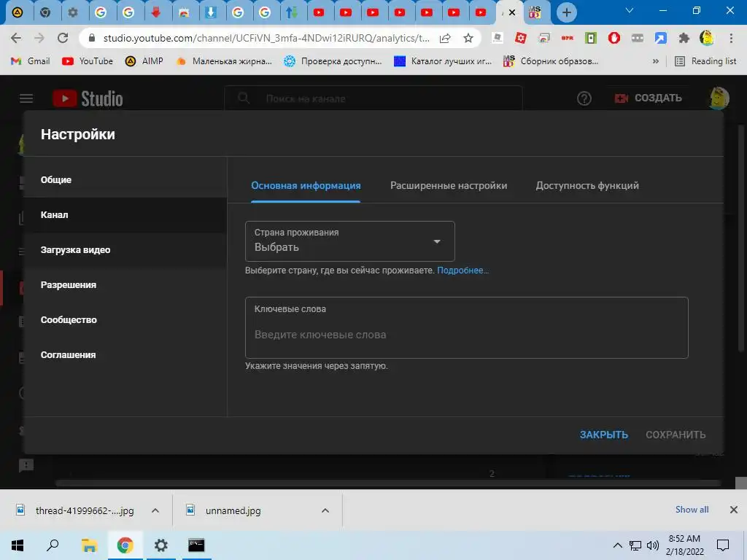Open the Загрузка видео section

[125, 249]
